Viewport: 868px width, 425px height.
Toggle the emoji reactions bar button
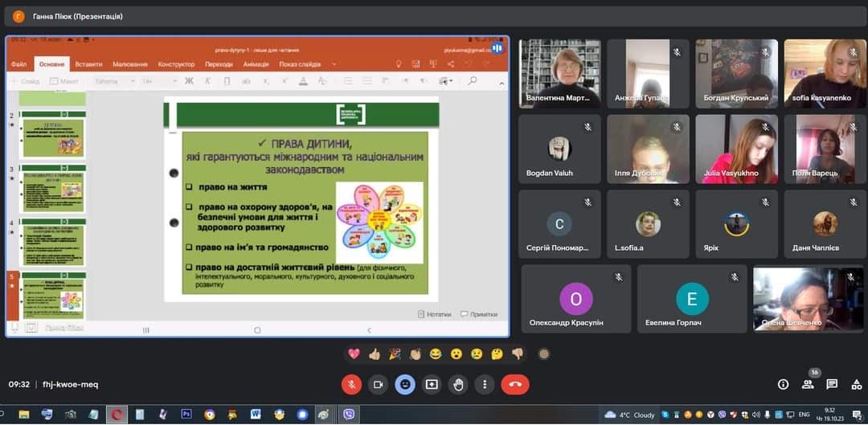tap(405, 384)
